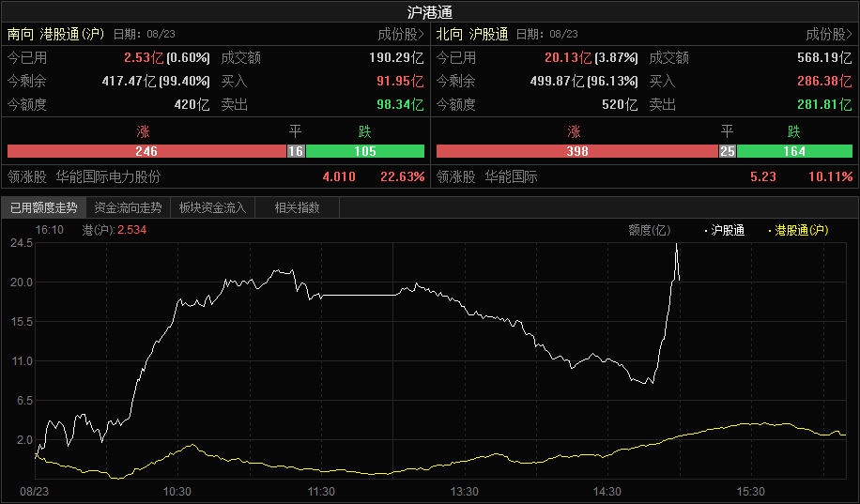Select the gray 16 flat-stocks segment
The image size is (860, 504).
296,151
